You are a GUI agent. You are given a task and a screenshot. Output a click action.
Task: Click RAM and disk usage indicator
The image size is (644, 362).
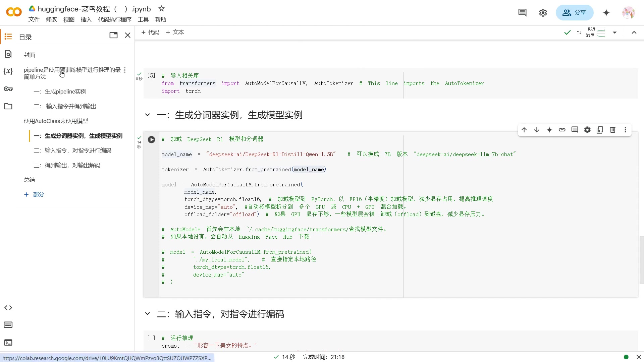click(x=595, y=33)
